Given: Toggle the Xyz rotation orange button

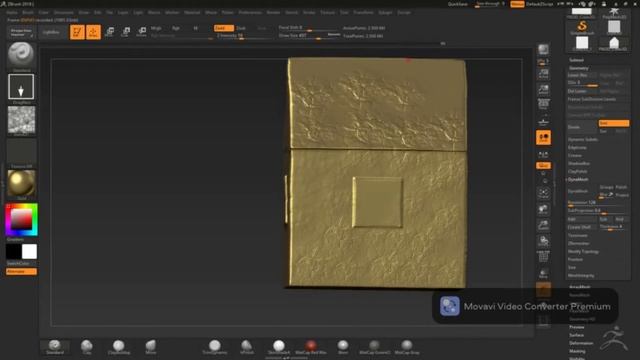Looking at the screenshot, I should pyautogui.click(x=543, y=165).
